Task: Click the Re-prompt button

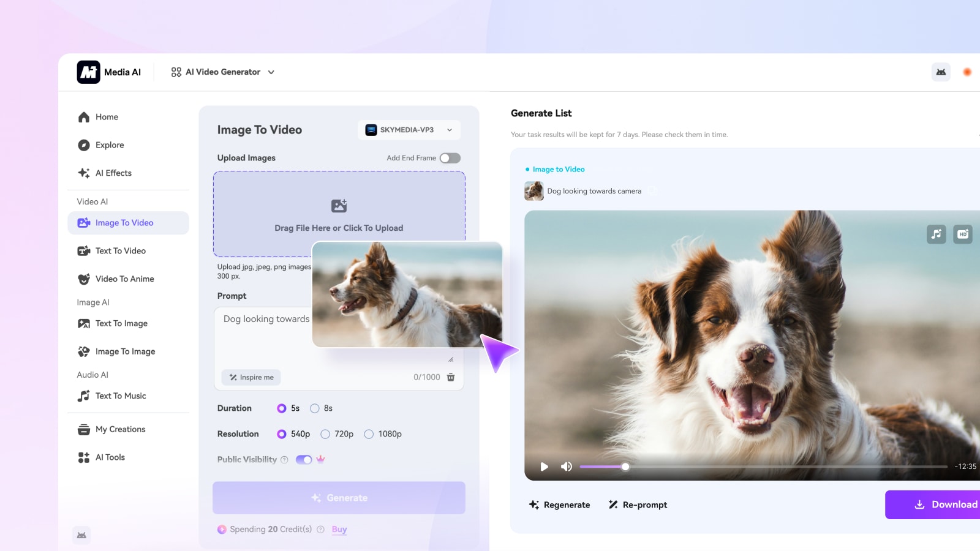Action: pos(638,505)
